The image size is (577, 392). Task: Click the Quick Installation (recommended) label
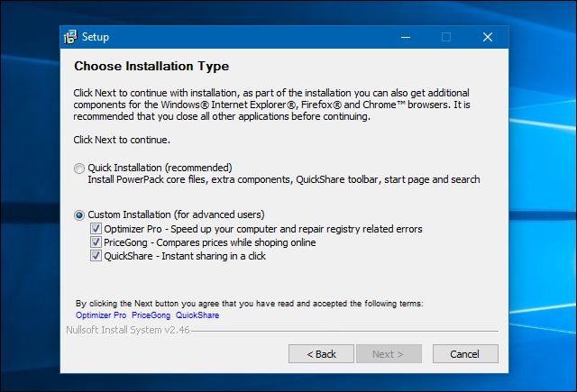[160, 168]
